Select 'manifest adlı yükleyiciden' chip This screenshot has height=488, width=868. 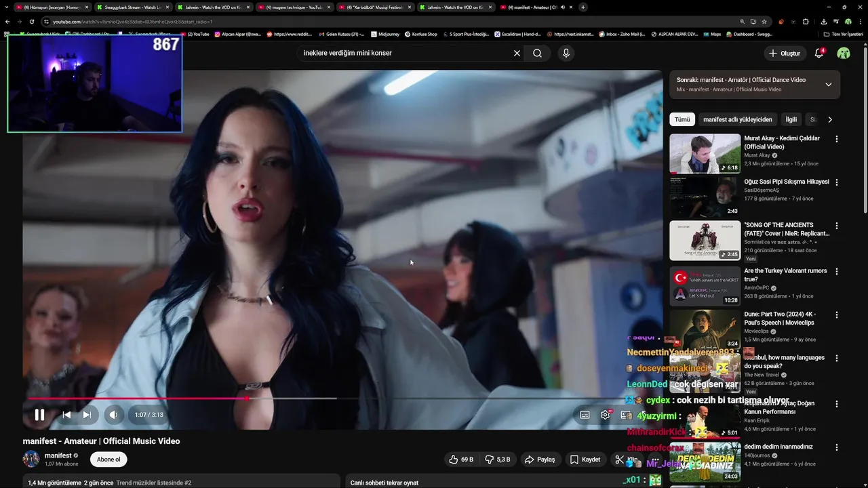[738, 119]
